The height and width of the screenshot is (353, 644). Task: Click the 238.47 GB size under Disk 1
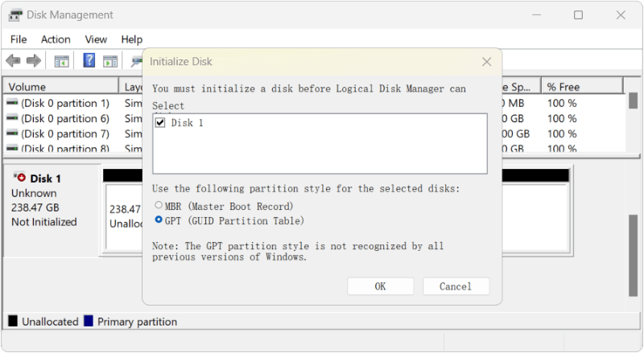click(x=35, y=207)
